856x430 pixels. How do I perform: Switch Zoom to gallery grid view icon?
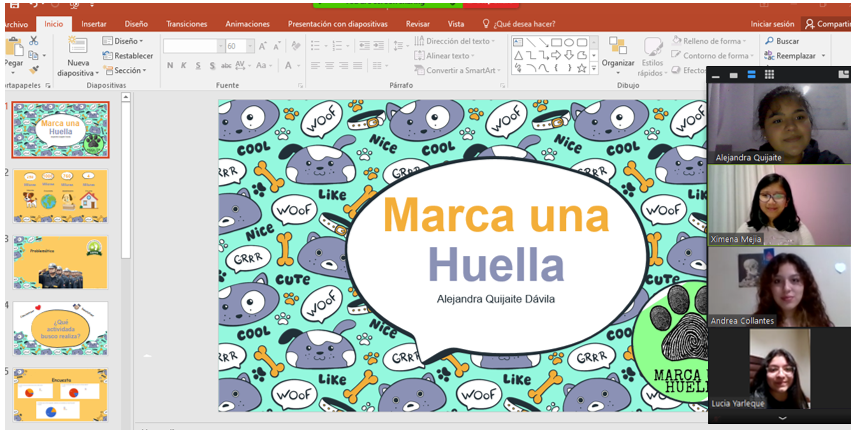click(x=768, y=75)
